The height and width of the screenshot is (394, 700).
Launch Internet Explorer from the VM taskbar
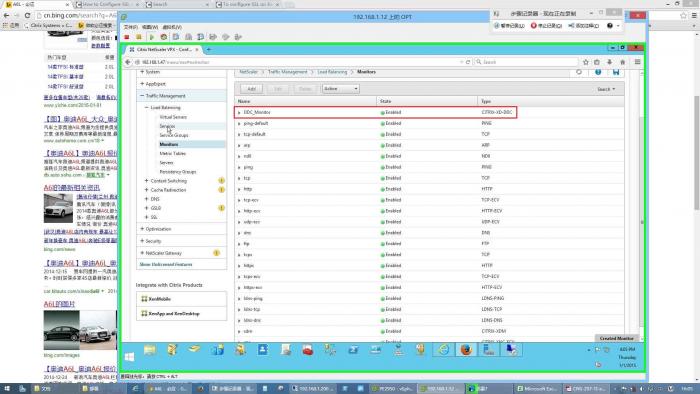click(x=443, y=350)
